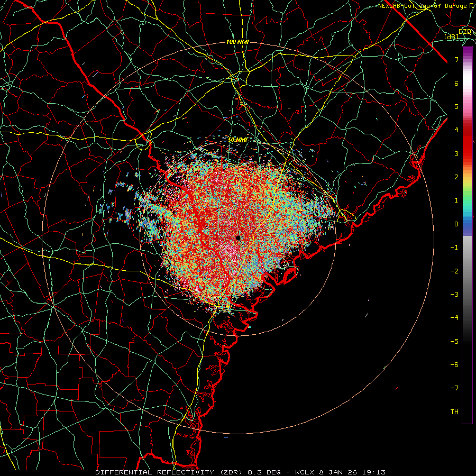The width and height of the screenshot is (476, 476).
Task: Click the "1" value on the color scale
Action: [456, 200]
